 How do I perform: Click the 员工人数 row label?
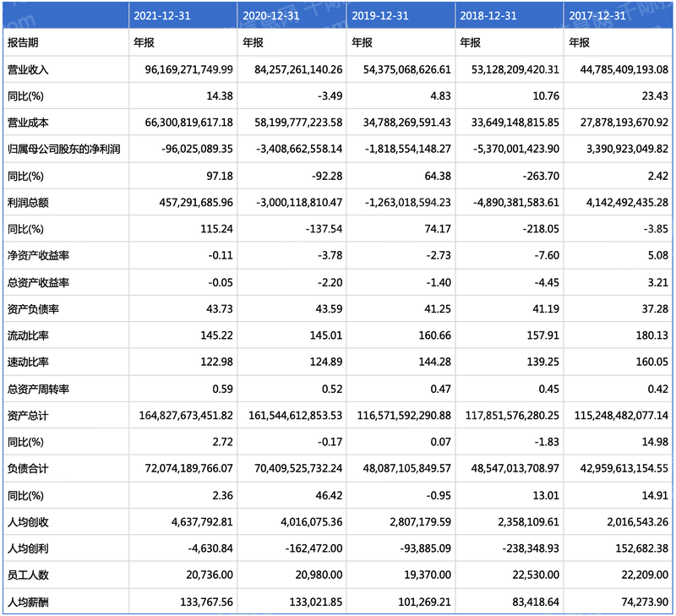pos(28,575)
